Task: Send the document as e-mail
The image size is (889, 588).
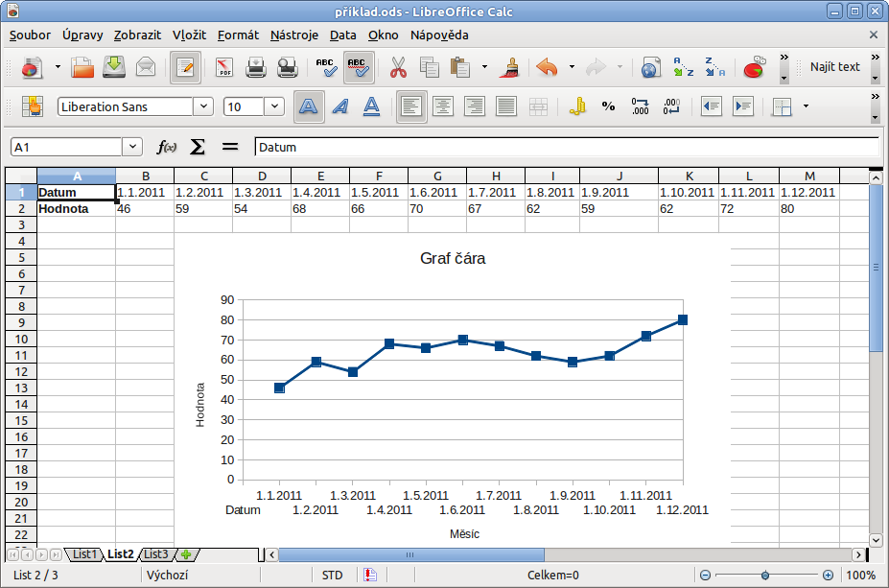Action: click(x=146, y=67)
